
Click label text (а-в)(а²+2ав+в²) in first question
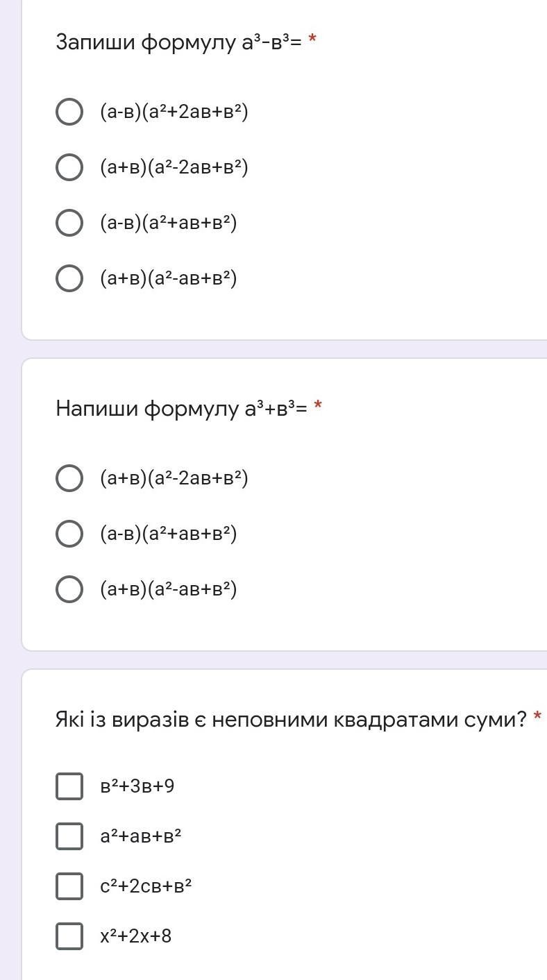click(x=174, y=112)
